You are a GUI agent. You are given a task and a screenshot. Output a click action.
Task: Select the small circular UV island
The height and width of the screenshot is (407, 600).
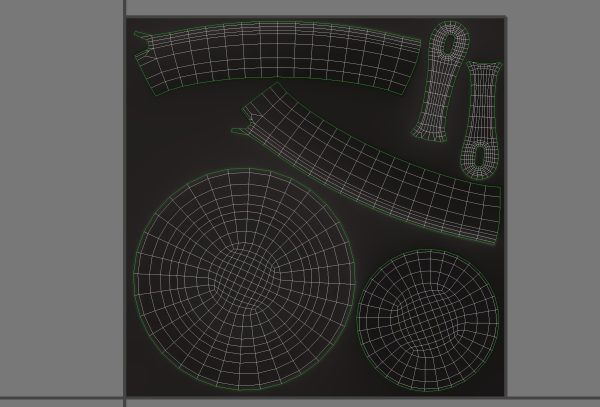[428, 321]
